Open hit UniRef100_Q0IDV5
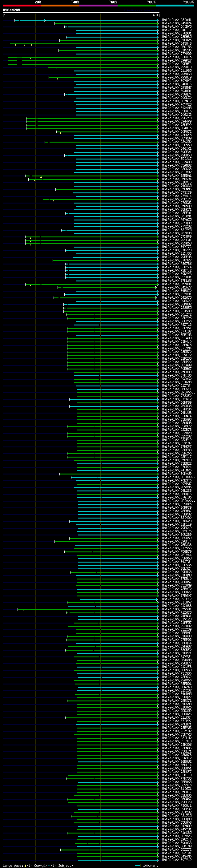 177,26
